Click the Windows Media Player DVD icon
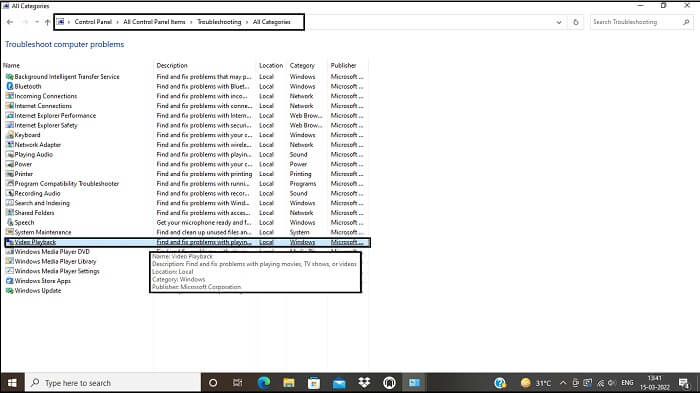This screenshot has width=700, height=393. (9, 252)
